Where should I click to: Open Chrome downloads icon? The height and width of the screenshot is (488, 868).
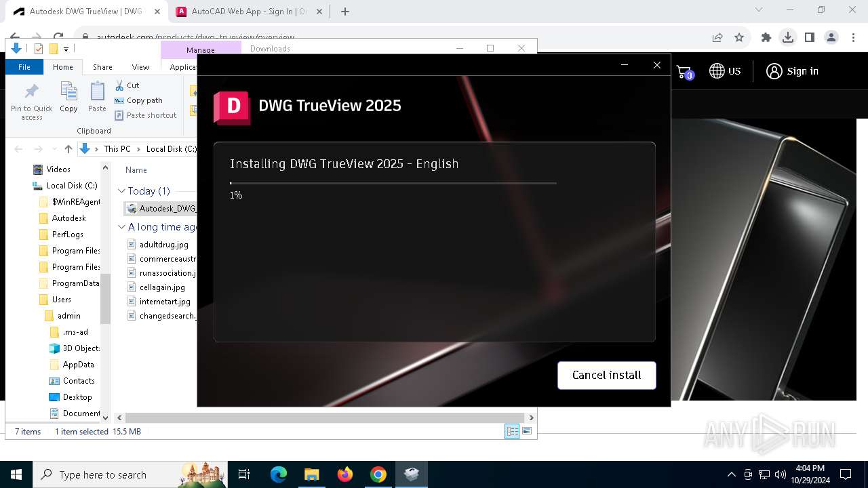click(788, 37)
